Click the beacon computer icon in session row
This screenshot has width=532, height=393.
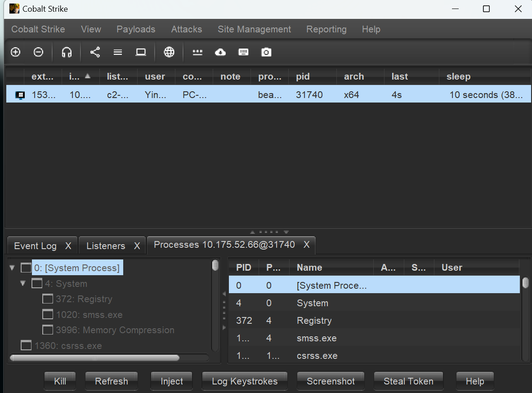click(20, 95)
